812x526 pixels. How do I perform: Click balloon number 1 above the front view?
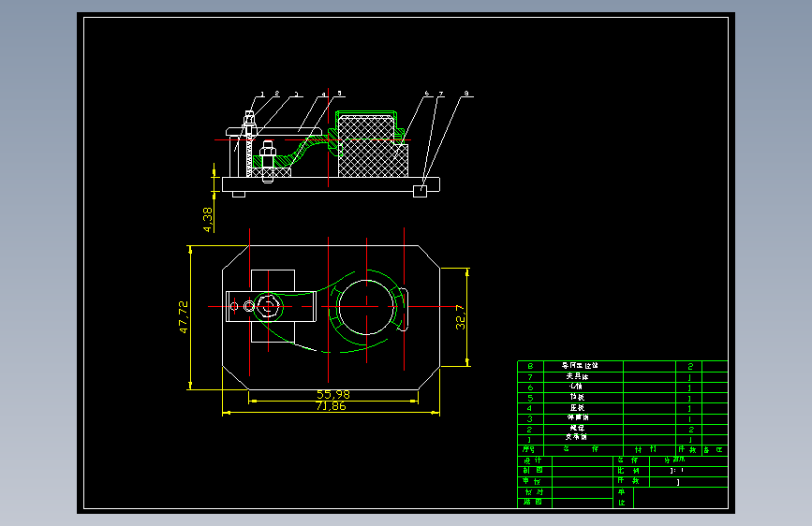click(x=262, y=94)
